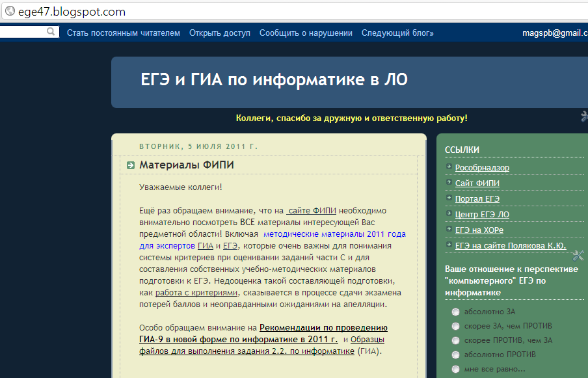
Task: Click the globe site icon in address bar
Action: (x=9, y=11)
